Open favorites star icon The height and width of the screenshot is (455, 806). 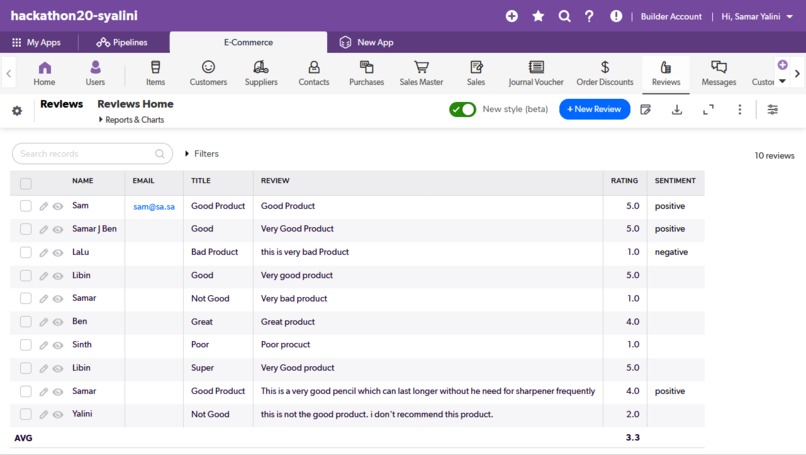coord(538,16)
